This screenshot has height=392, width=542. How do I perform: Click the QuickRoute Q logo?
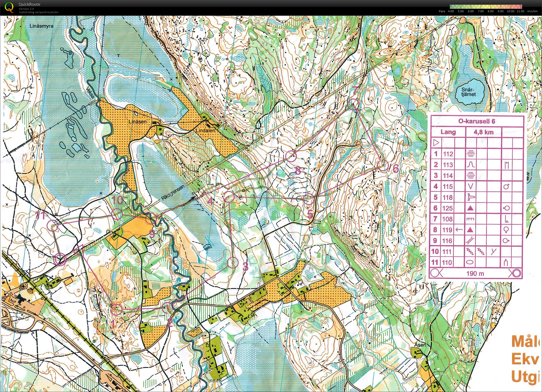coord(9,7)
